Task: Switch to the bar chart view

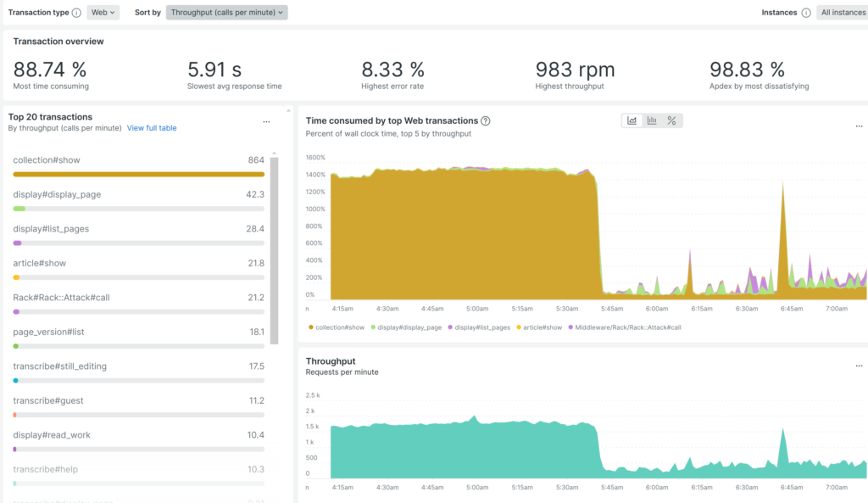Action: click(x=652, y=120)
